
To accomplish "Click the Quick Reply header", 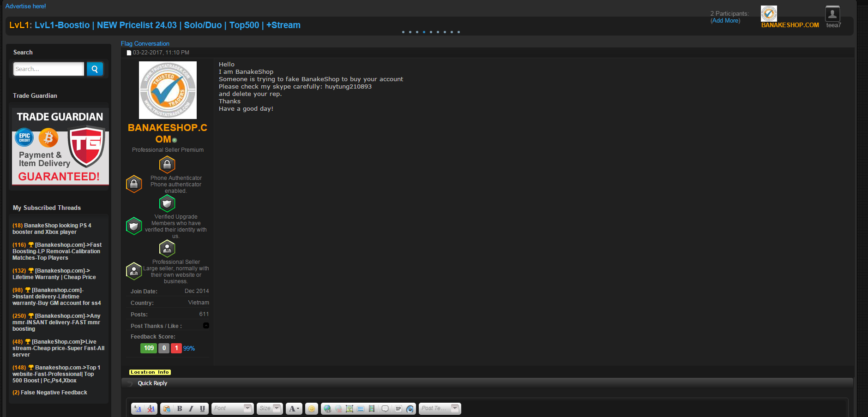I will point(152,383).
